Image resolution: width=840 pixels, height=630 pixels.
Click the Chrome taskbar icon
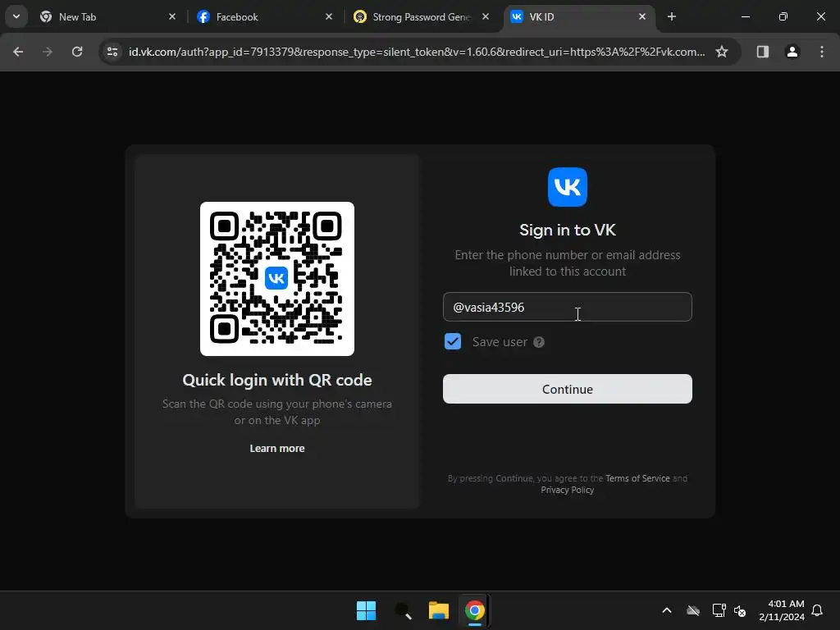pos(475,610)
